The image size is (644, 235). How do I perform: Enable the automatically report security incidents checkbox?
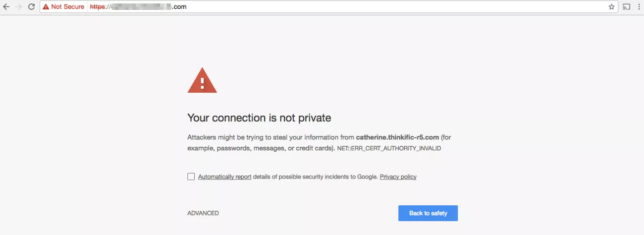191,176
